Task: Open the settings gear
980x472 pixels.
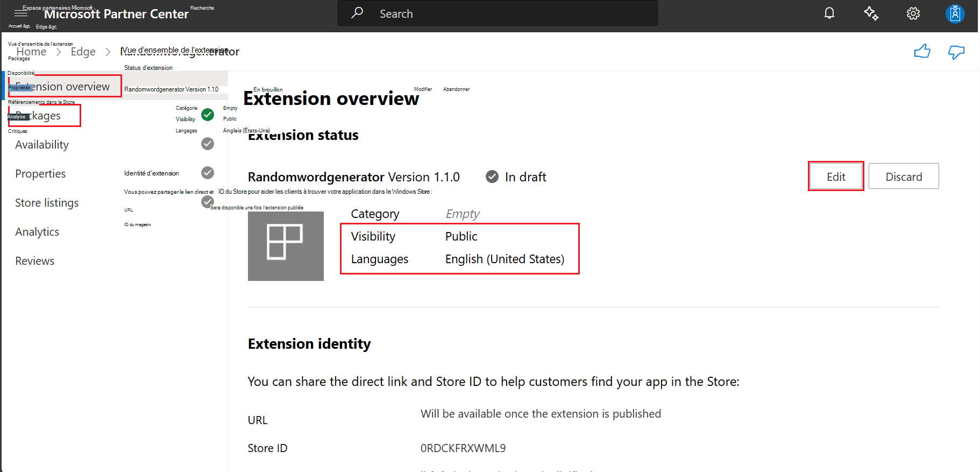Action: pos(913,13)
